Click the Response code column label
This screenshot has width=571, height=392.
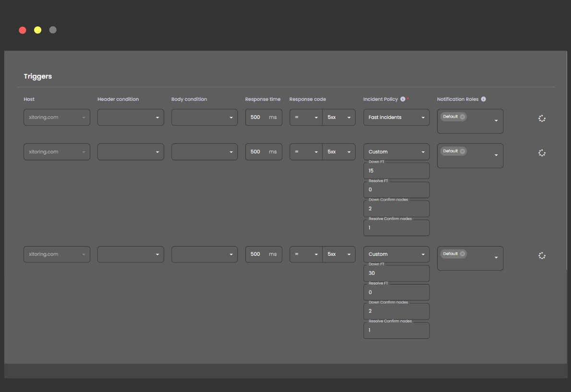tap(308, 99)
